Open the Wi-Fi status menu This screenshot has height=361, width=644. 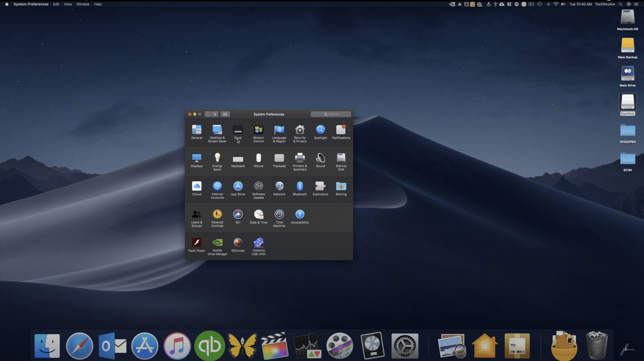click(x=556, y=4)
